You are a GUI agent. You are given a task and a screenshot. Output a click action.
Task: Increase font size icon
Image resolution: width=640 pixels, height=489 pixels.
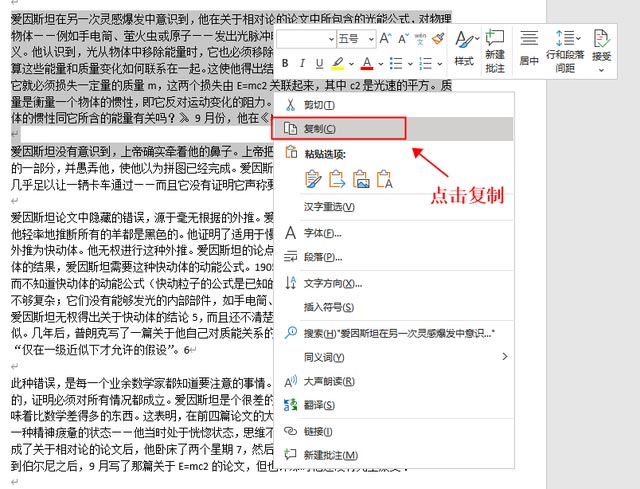pos(384,39)
